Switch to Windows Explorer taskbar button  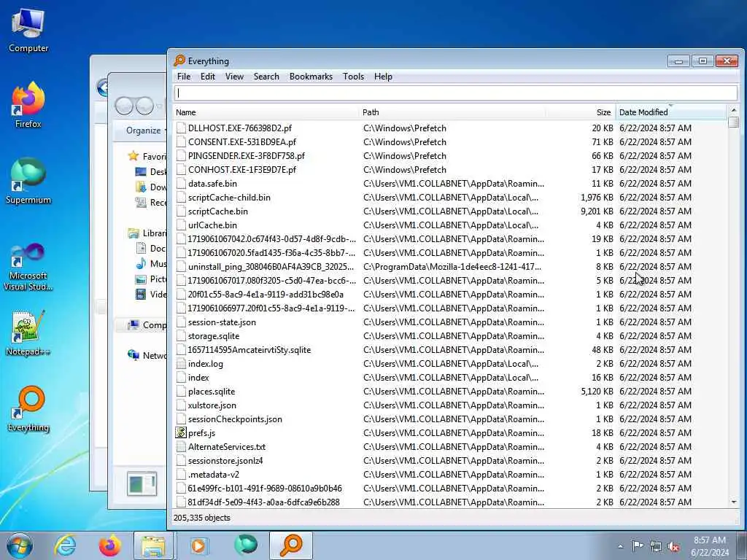point(153,545)
